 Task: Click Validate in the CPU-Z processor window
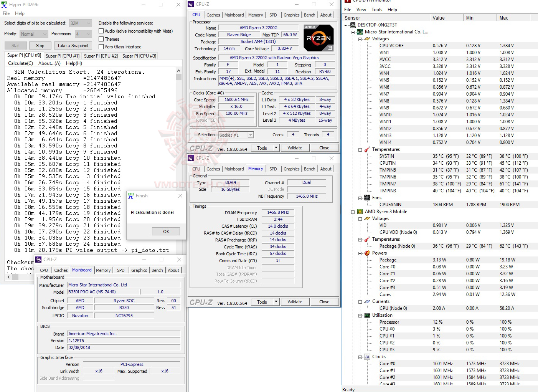pos(295,148)
